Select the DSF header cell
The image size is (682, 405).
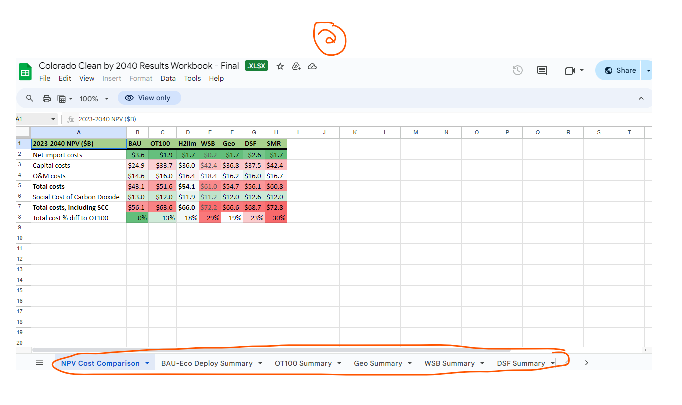pos(254,144)
